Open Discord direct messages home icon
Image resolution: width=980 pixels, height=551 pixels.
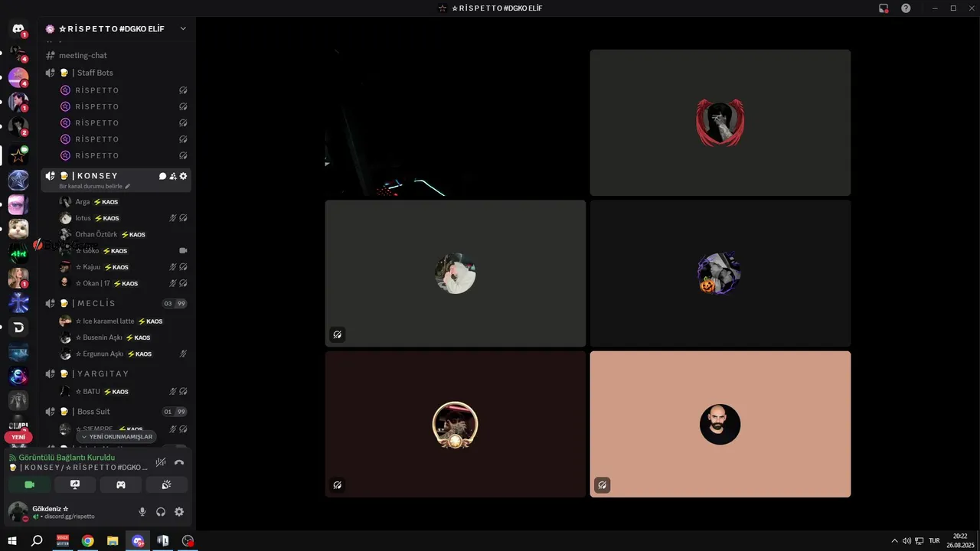(18, 29)
